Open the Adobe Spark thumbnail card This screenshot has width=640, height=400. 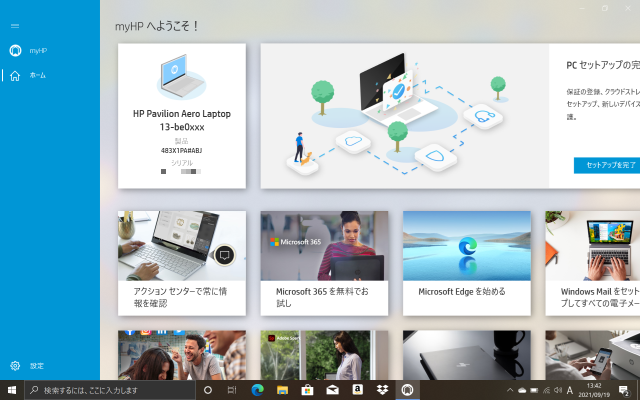[324, 355]
